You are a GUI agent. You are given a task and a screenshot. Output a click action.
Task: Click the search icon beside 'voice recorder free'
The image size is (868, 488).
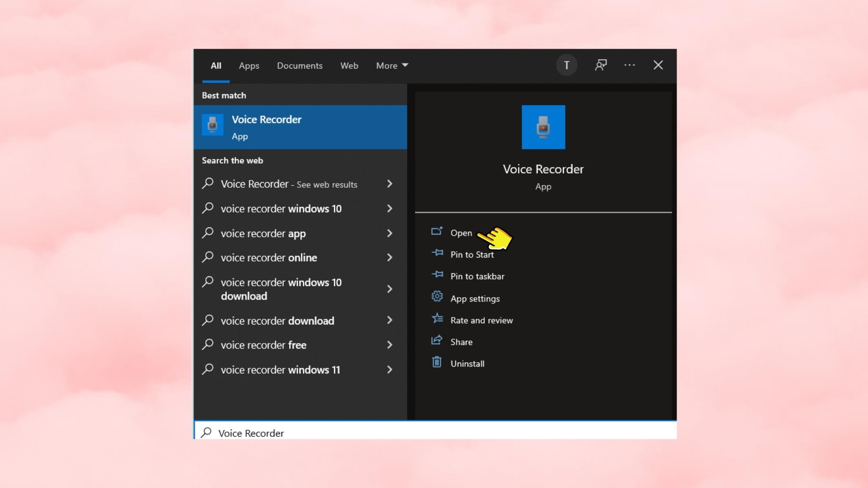208,344
